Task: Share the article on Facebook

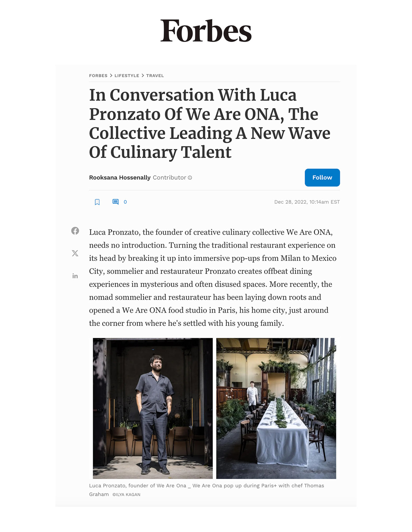Action: [x=75, y=231]
